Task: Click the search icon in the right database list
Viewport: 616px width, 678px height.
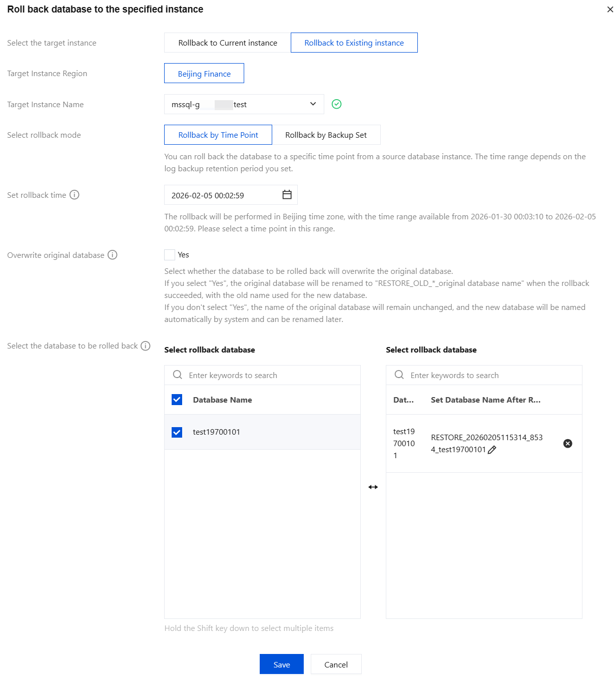Action: click(x=399, y=375)
